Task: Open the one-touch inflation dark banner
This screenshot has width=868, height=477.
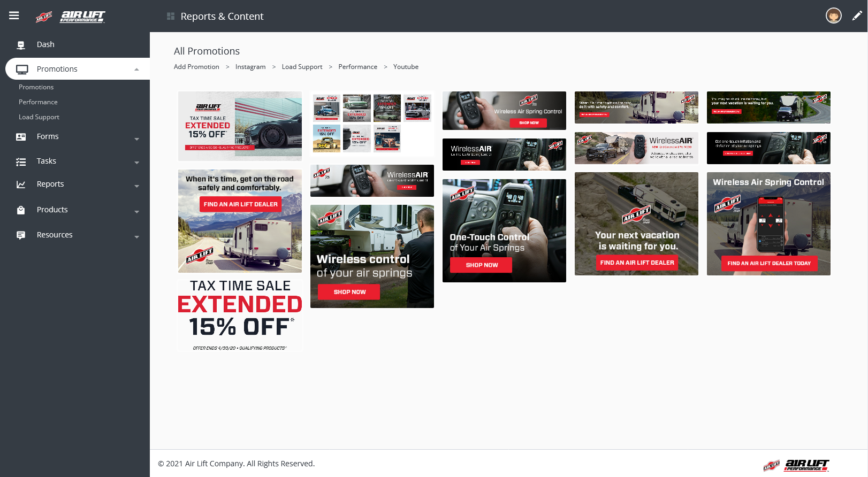Action: click(x=768, y=148)
